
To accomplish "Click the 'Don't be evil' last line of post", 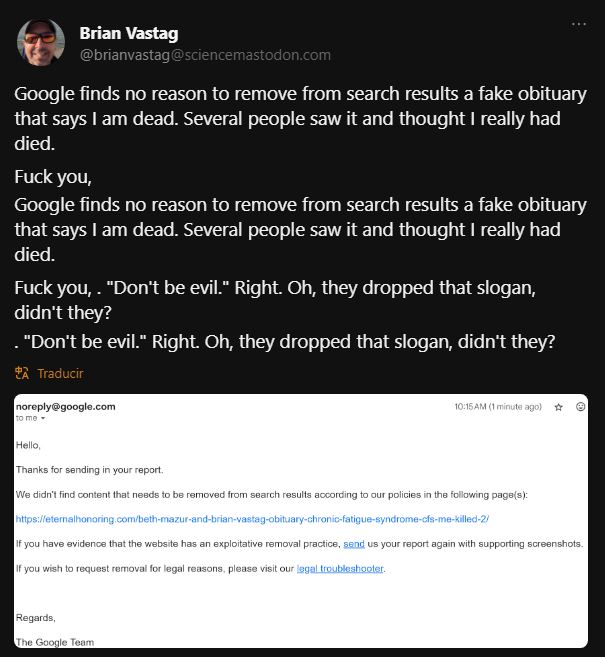I will click(285, 341).
